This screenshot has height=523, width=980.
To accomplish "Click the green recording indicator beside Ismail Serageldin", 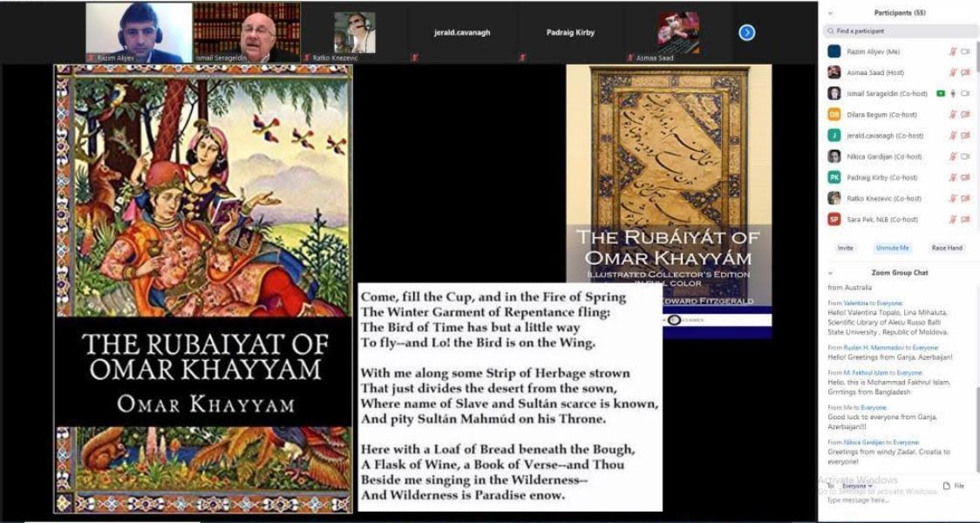I will [941, 93].
